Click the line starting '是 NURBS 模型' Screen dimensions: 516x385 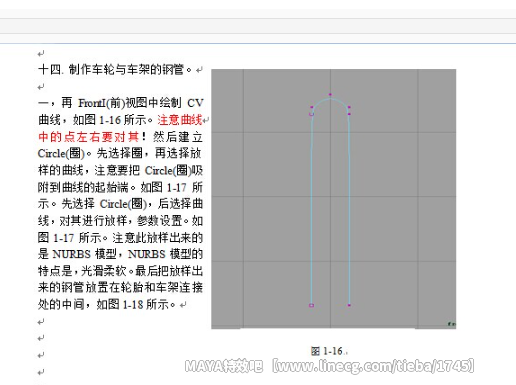[x=120, y=254]
